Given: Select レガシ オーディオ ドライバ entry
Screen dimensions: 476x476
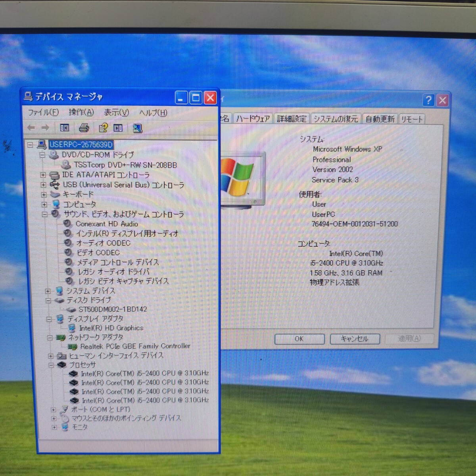Looking at the screenshot, I should click(113, 271).
